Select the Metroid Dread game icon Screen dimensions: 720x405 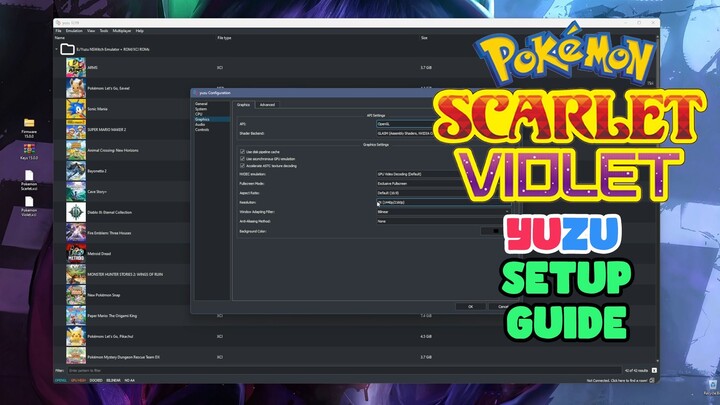pyautogui.click(x=76, y=253)
